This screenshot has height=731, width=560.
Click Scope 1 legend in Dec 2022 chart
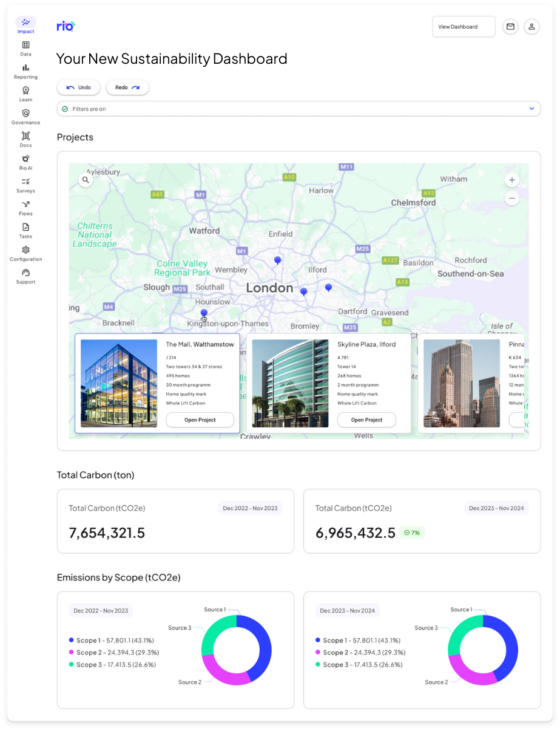coord(112,641)
